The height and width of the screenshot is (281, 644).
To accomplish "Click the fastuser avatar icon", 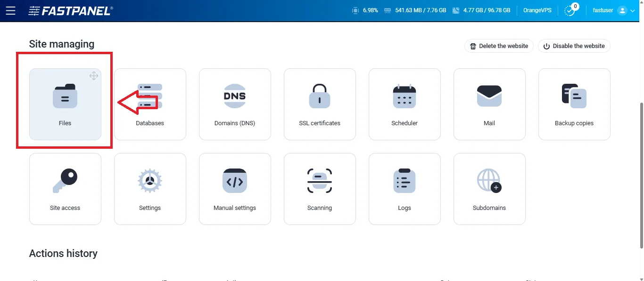I will [x=623, y=10].
